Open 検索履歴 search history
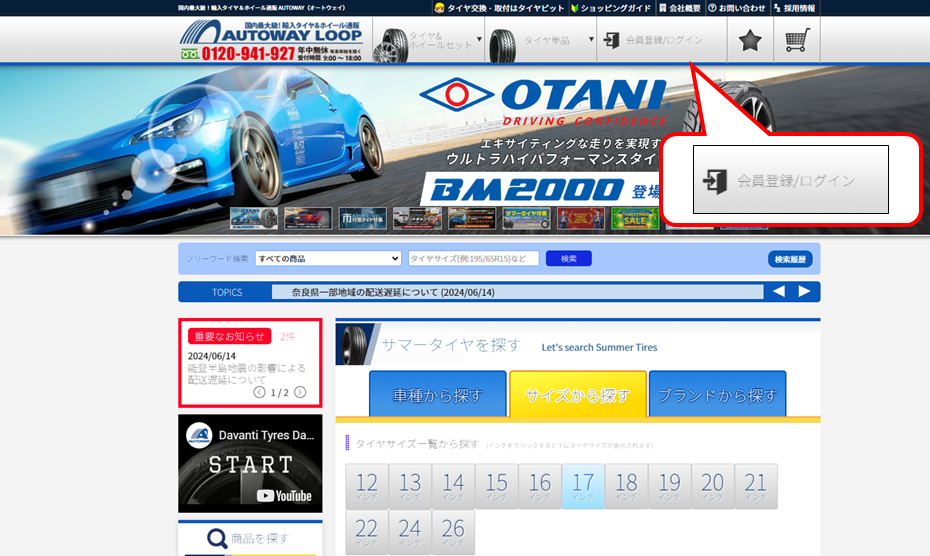The image size is (930, 556). (x=790, y=259)
